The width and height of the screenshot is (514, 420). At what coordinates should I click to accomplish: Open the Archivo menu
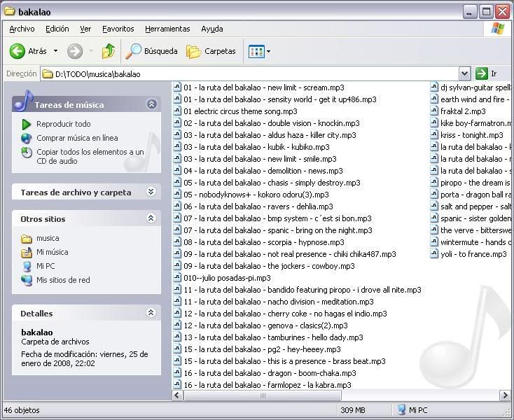point(22,29)
